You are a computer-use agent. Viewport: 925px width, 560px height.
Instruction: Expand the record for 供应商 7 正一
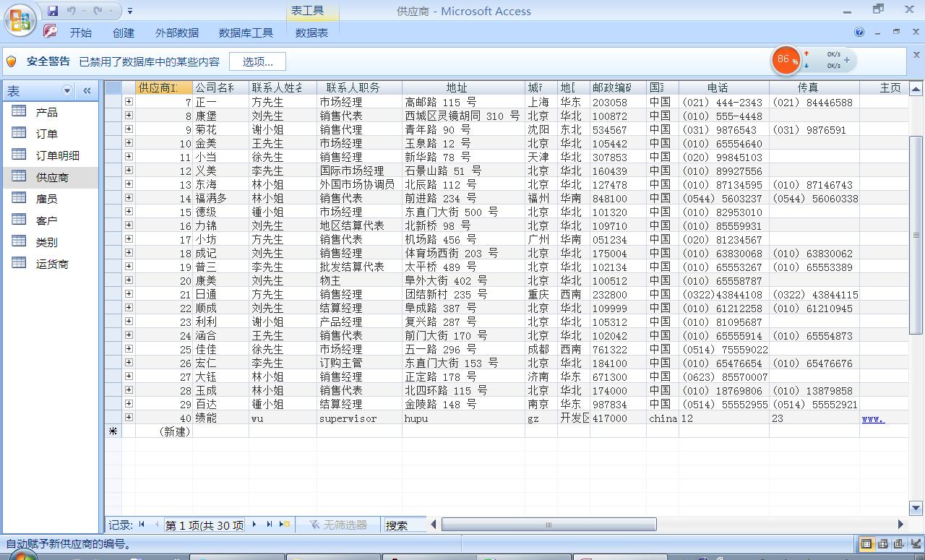point(127,102)
